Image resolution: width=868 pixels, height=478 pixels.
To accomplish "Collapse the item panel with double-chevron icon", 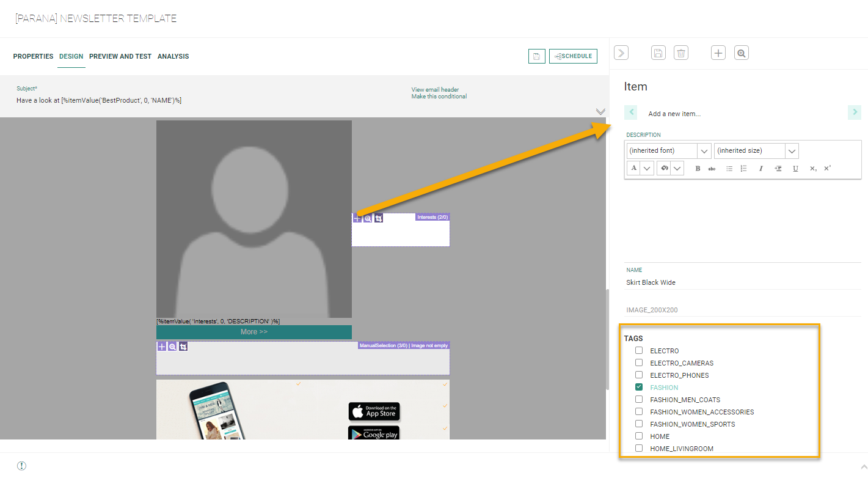I will click(x=621, y=53).
